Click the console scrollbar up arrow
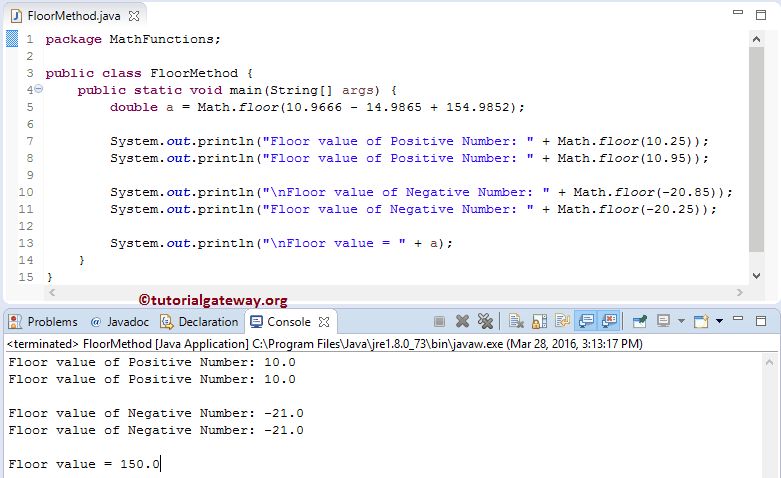Screen dimensions: 781x478 coord(769,362)
